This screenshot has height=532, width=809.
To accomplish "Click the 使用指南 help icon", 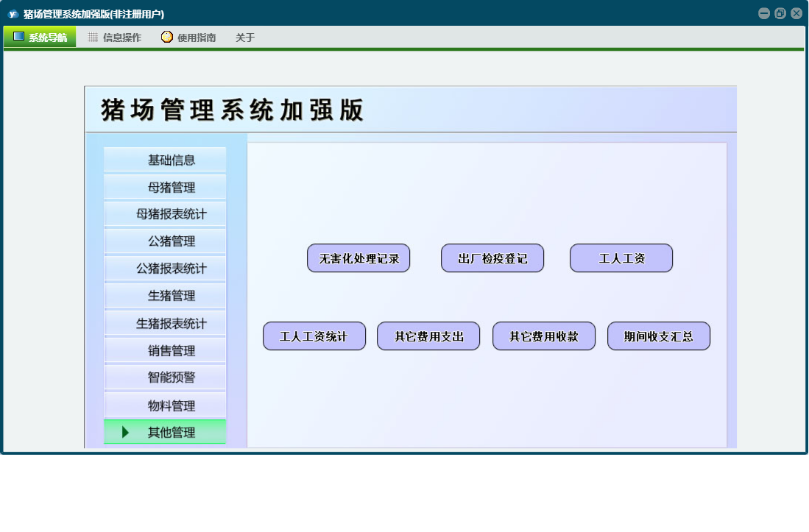I will pos(167,37).
